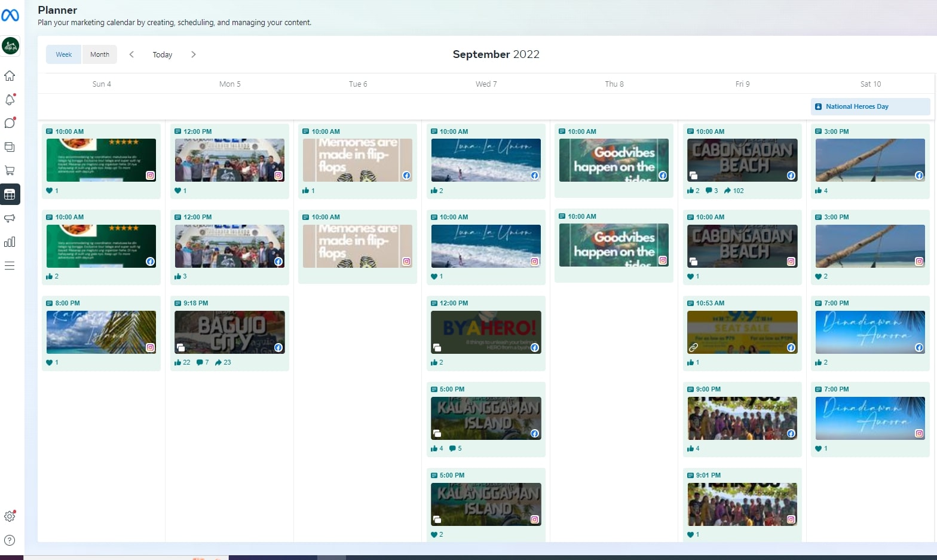This screenshot has height=560, width=937.
Task: Open Facebook Dinadiawan Aurora post thumbnail
Action: 870,332
